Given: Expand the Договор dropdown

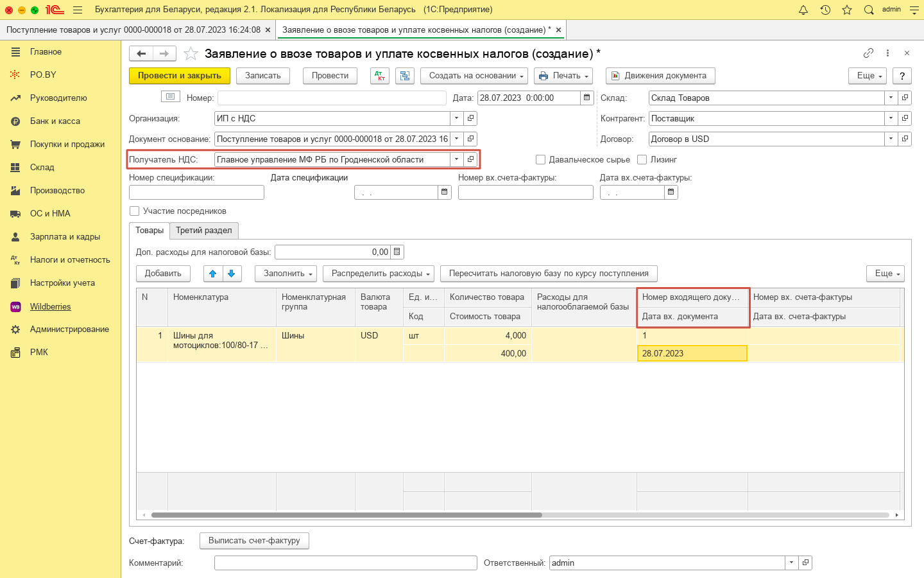Looking at the screenshot, I should coord(891,139).
